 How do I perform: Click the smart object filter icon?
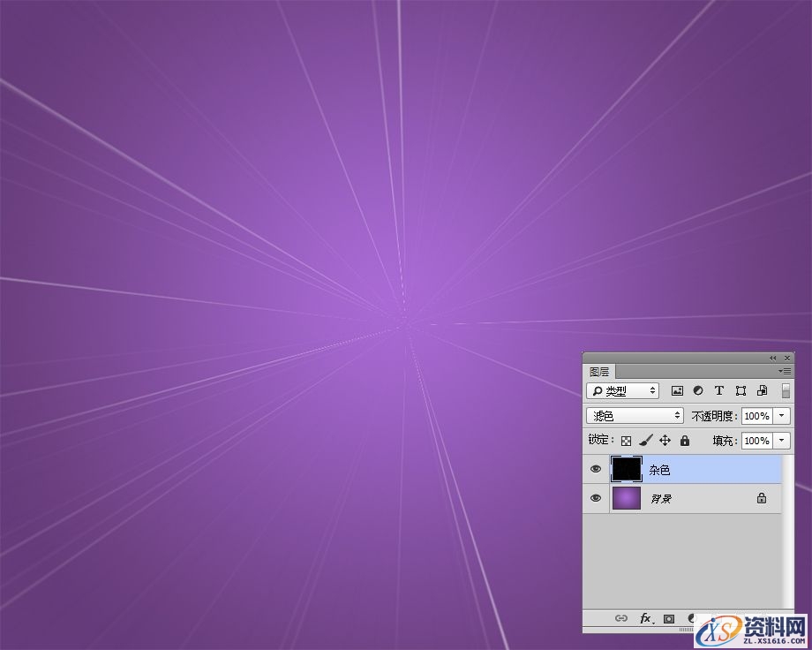click(x=762, y=390)
